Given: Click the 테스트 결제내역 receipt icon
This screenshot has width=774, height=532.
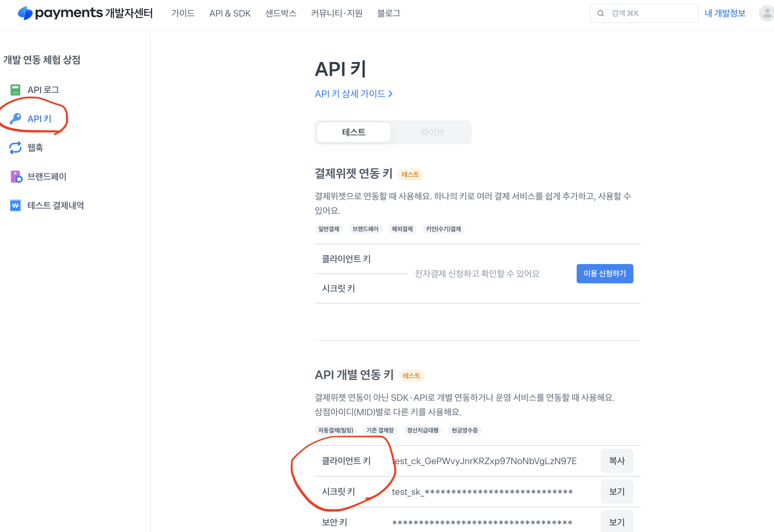Looking at the screenshot, I should (15, 206).
